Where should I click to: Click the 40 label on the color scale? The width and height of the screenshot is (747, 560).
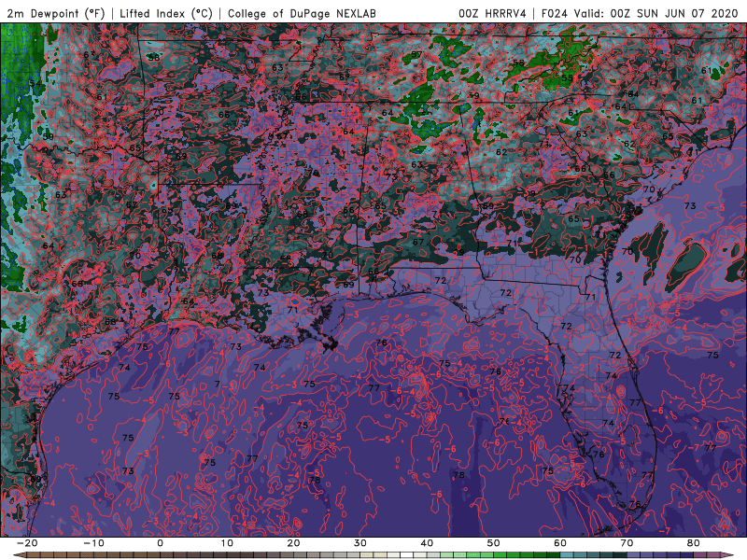pos(427,543)
